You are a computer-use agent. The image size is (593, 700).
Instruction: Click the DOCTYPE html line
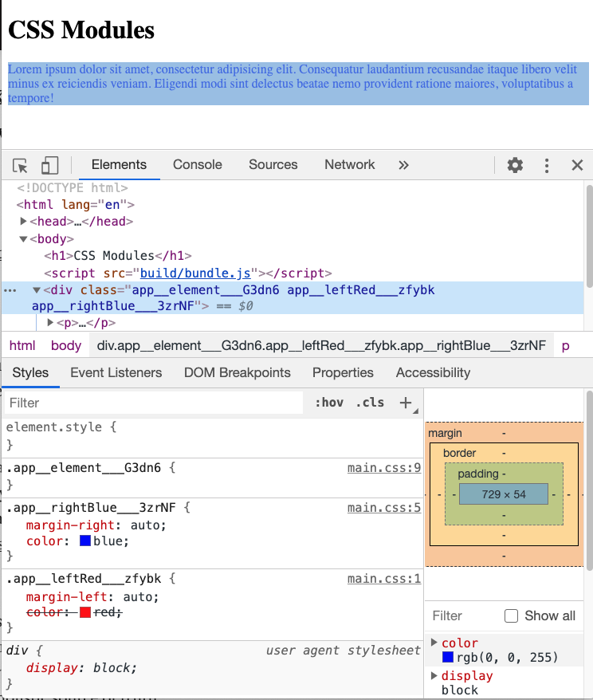pos(73,188)
